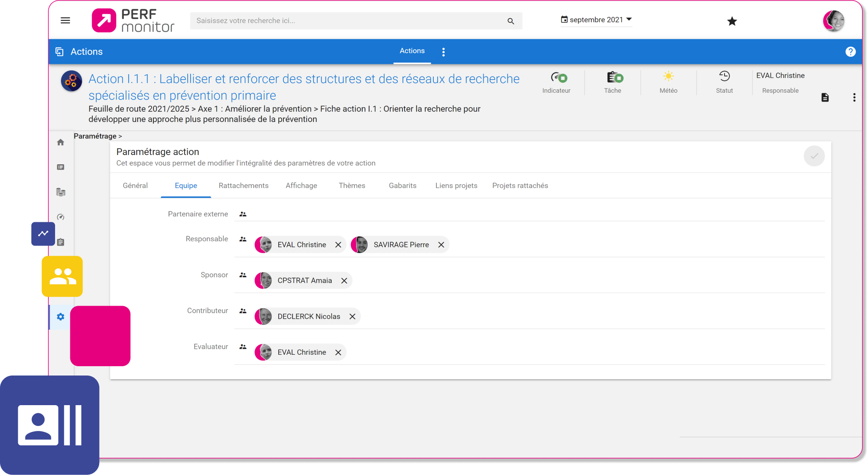The image size is (868, 475).
Task: Open the Gabarits tab
Action: coord(402,185)
